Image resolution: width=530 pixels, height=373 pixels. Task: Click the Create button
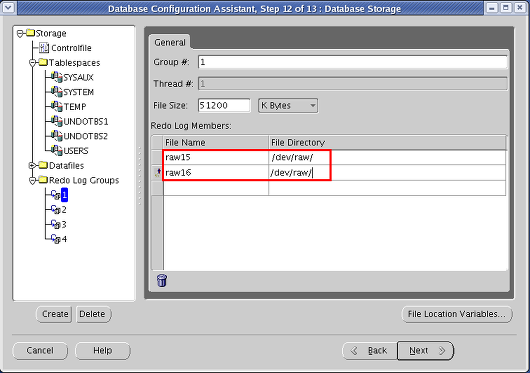[x=54, y=314]
